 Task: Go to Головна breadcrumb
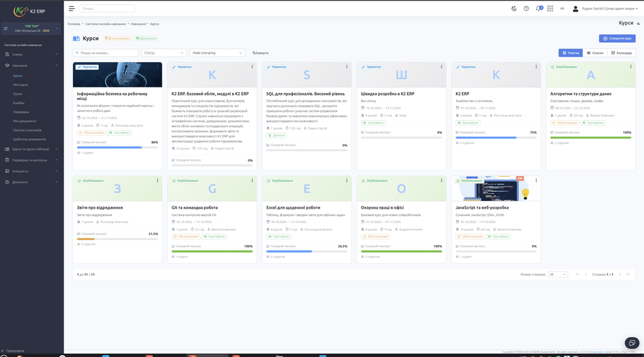pyautogui.click(x=74, y=24)
